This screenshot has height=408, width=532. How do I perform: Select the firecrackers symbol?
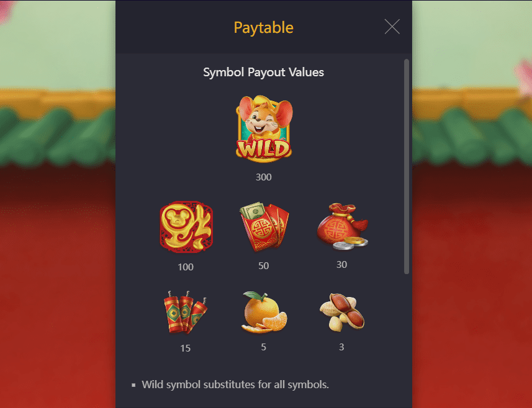click(185, 313)
